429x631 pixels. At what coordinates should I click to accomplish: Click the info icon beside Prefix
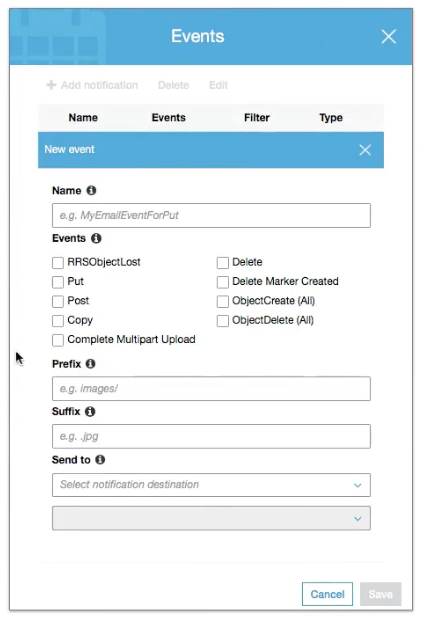[91, 364]
